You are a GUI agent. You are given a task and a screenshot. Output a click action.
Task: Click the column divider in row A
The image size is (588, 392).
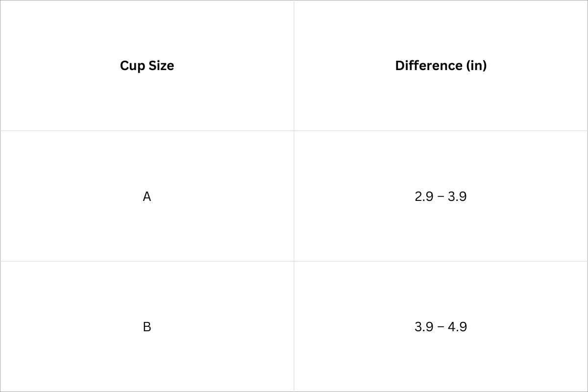point(294,196)
